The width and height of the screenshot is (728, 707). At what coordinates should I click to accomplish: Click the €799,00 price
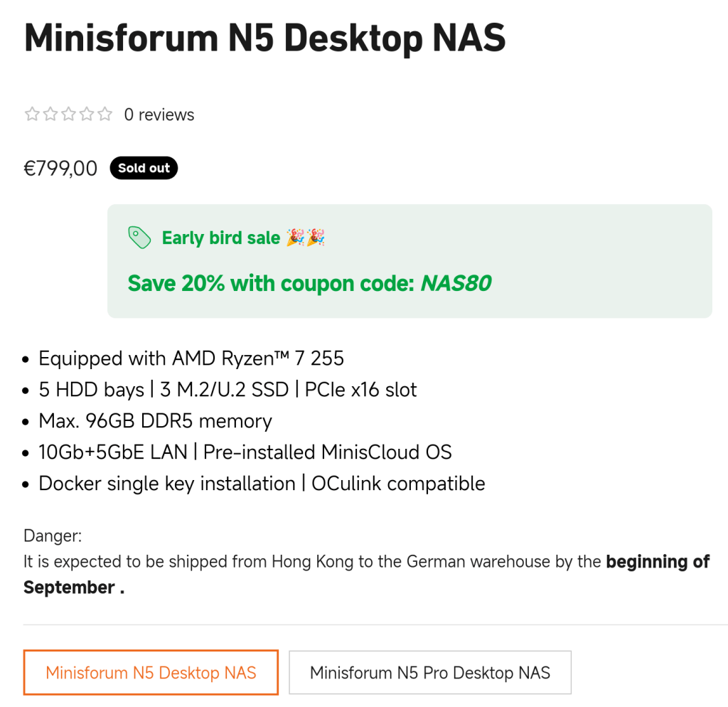click(61, 169)
